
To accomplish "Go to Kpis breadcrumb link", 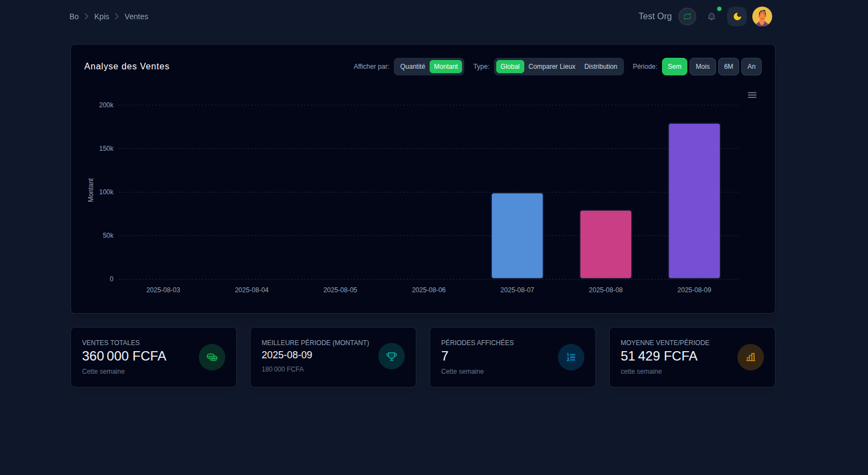I will click(x=101, y=17).
